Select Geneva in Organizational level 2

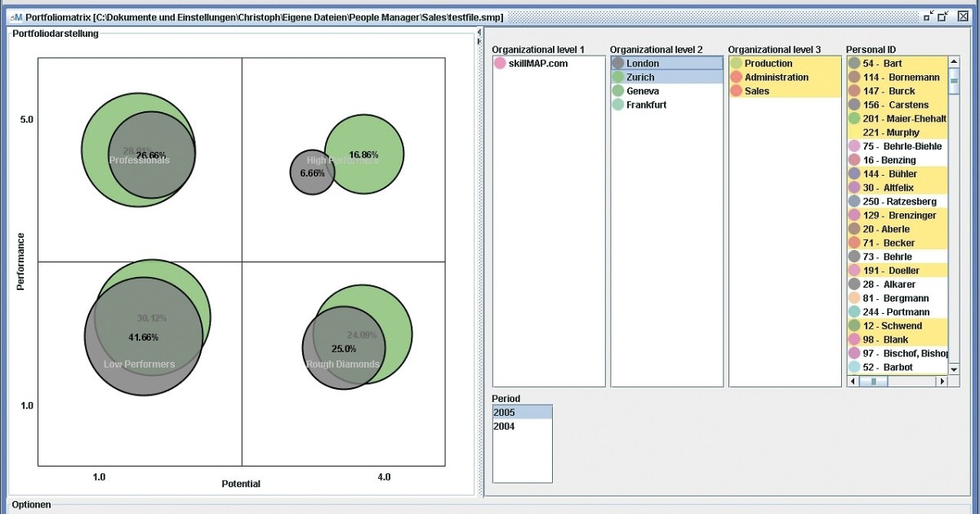[x=643, y=92]
